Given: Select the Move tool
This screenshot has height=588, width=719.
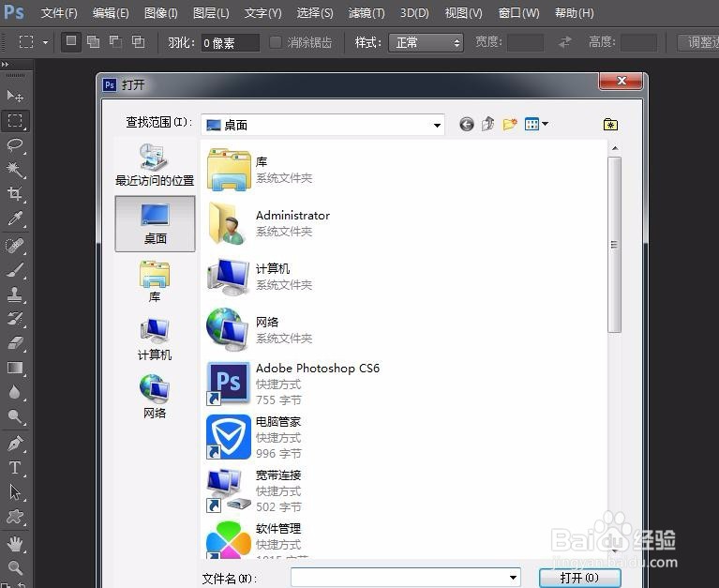Looking at the screenshot, I should [x=15, y=96].
